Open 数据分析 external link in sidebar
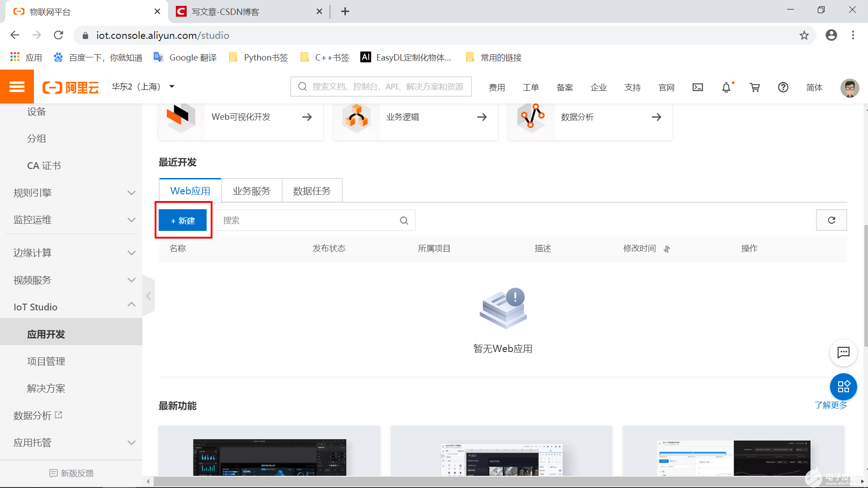Screen dimensions: 868x488 38,415
